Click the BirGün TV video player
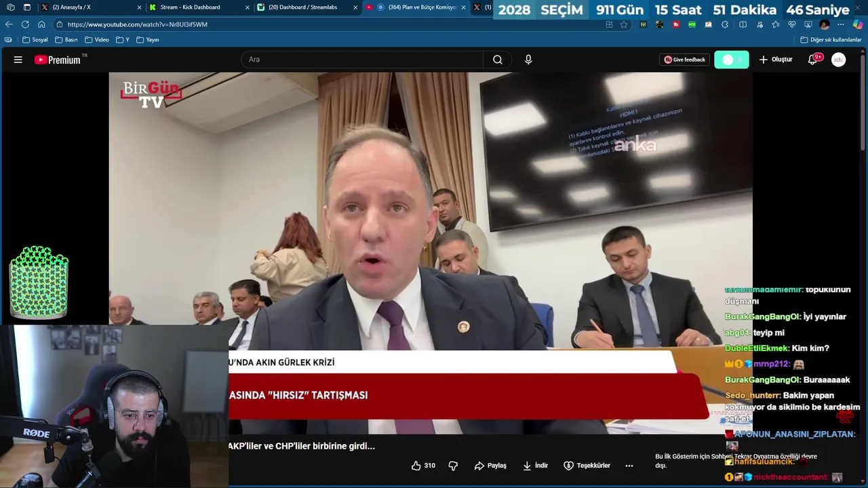868x488 pixels. [430, 253]
